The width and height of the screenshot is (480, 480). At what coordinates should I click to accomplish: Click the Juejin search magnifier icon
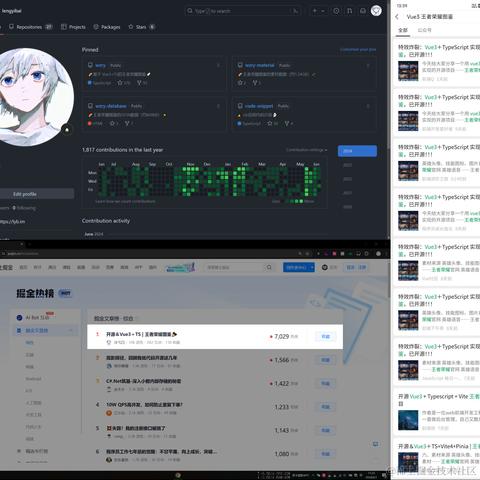269,267
